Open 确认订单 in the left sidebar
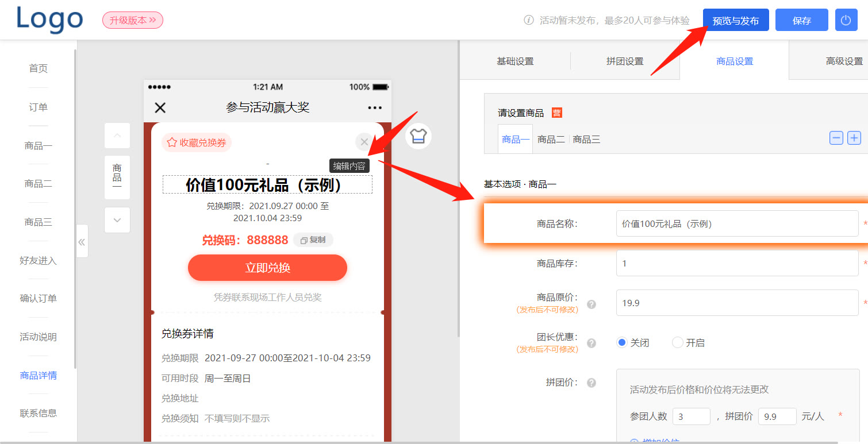This screenshot has height=444, width=868. pos(38,298)
